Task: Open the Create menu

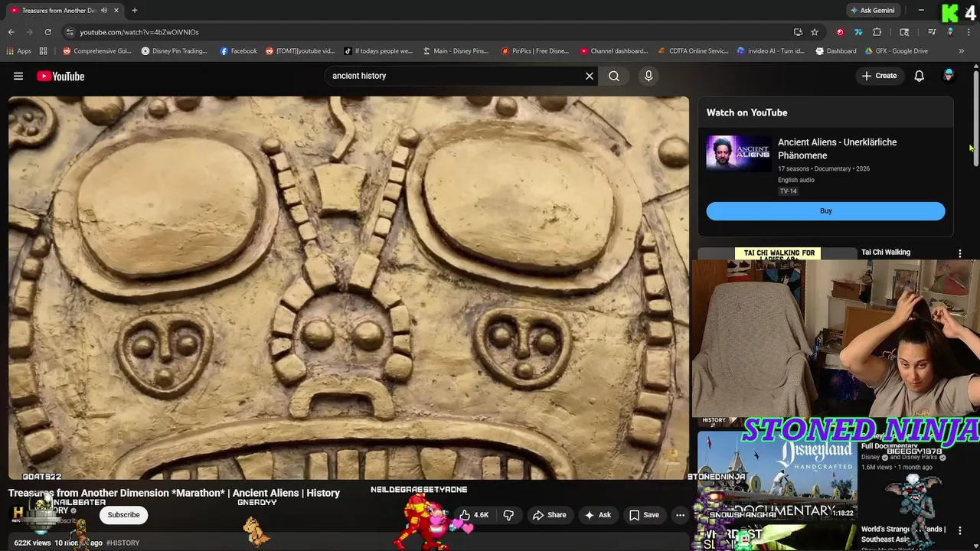Action: [879, 76]
